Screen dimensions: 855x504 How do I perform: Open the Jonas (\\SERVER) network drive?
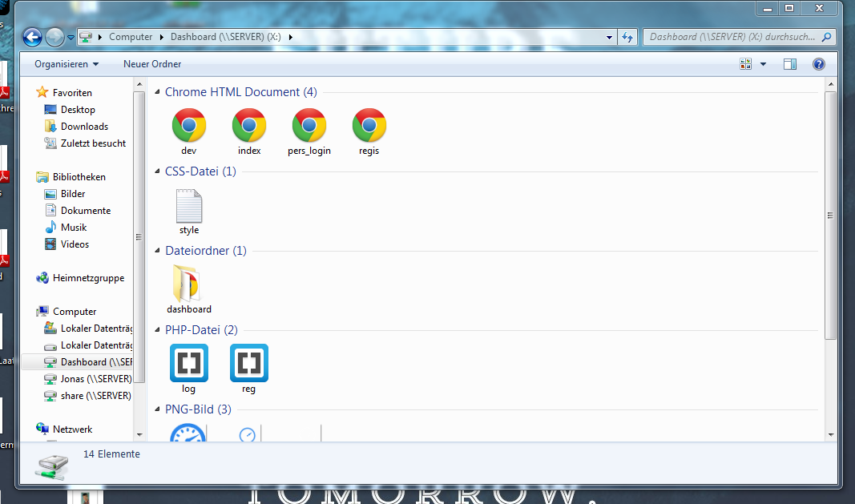(x=87, y=379)
